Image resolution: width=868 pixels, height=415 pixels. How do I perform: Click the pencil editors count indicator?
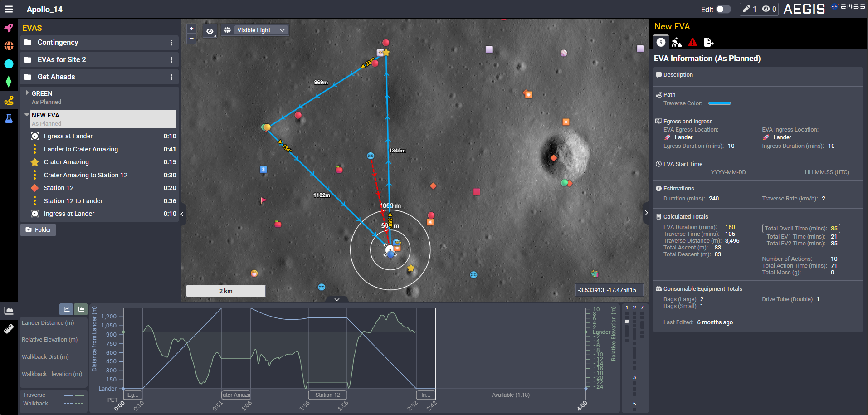pyautogui.click(x=749, y=9)
